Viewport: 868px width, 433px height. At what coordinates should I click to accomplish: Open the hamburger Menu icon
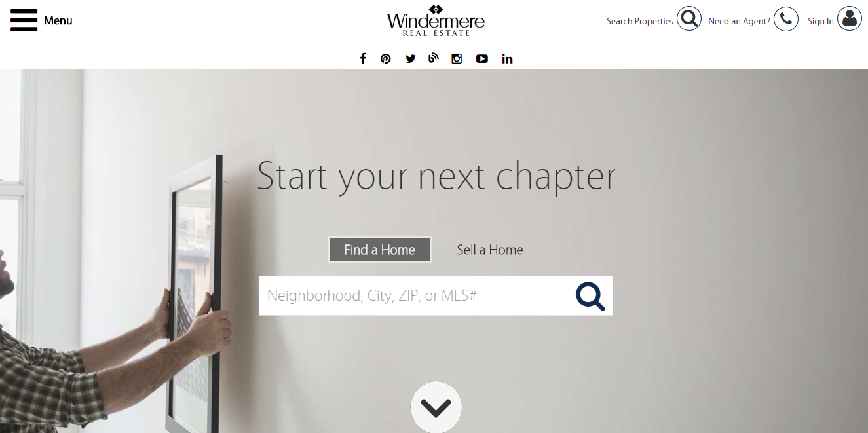coord(24,20)
